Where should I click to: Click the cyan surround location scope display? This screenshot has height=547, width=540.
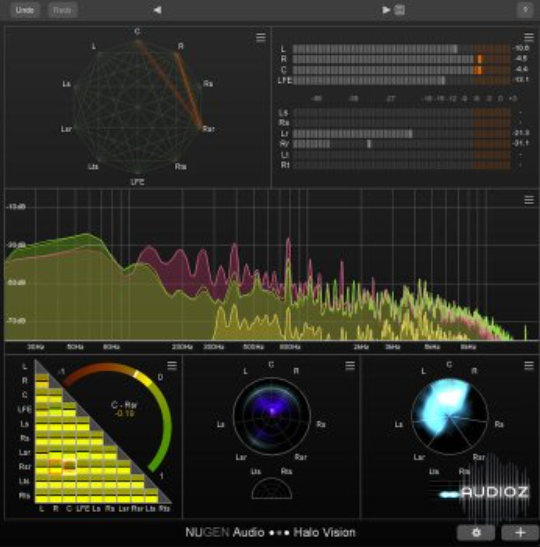450,416
